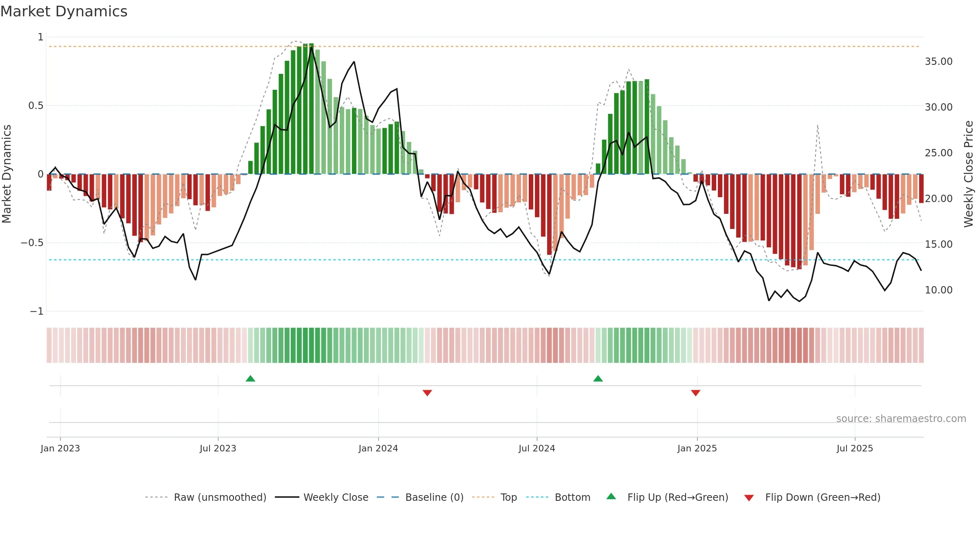Click the red flip-down triangle near Jan 2025
The width and height of the screenshot is (980, 551).
(x=695, y=393)
